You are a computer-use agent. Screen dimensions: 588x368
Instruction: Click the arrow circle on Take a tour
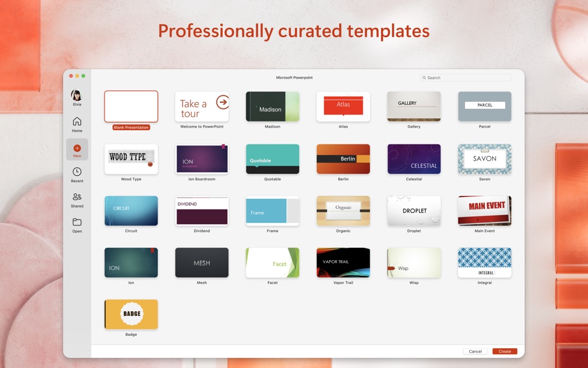click(x=223, y=102)
